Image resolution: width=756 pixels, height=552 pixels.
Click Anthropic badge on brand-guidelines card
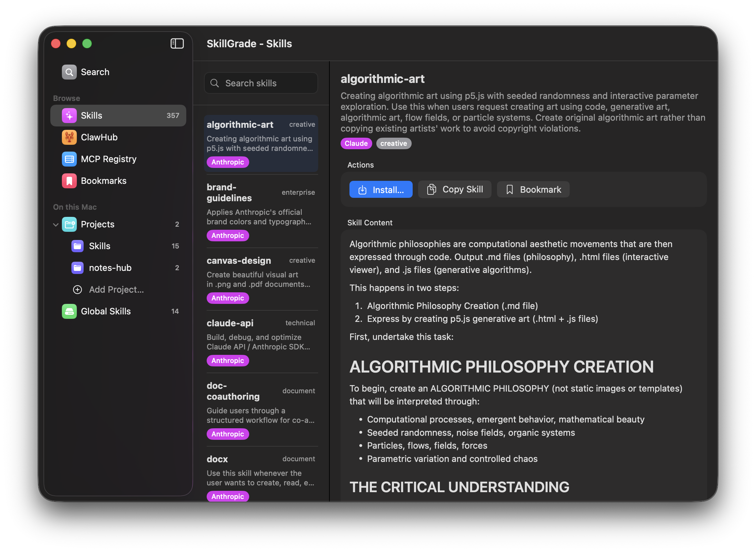tap(228, 236)
